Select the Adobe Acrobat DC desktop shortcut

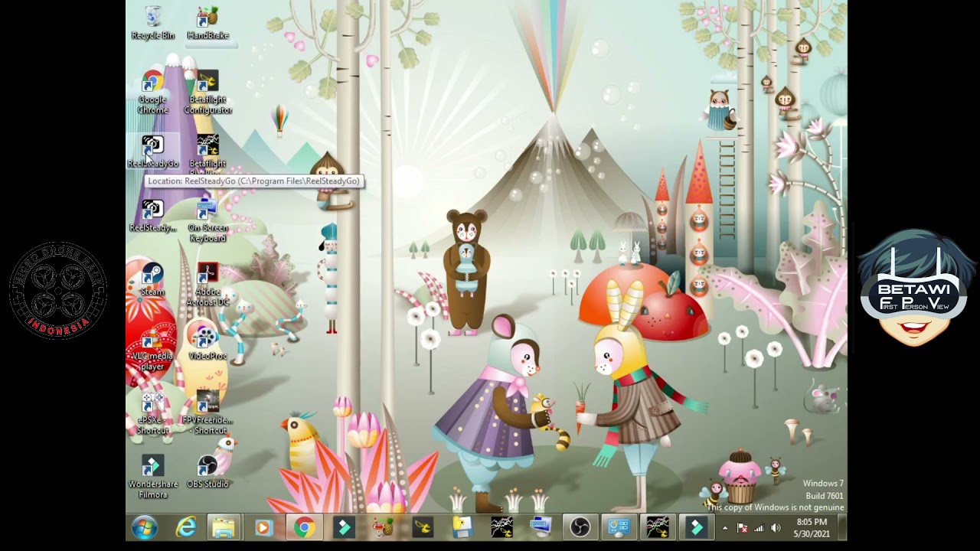tap(207, 285)
